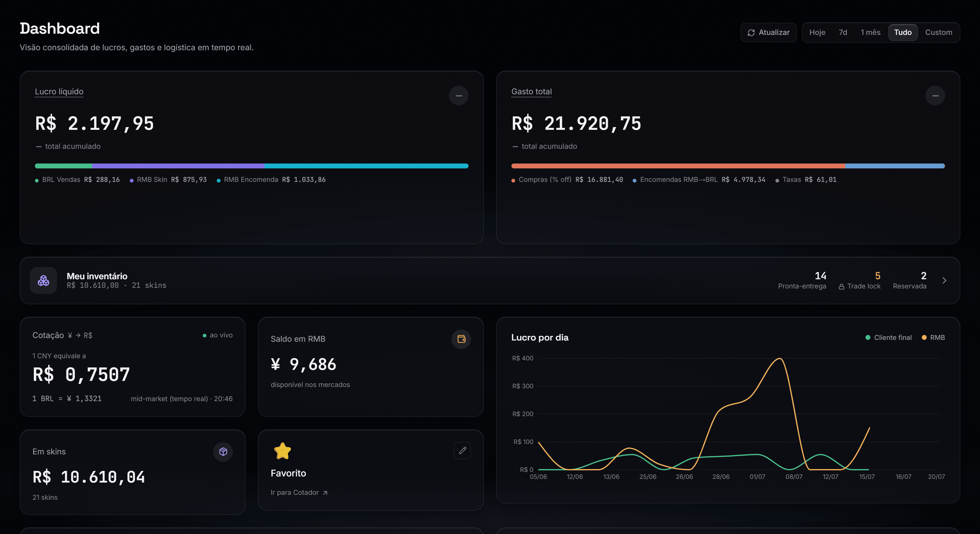Click the '1 BRL = ¥ 1,3321' text
The width and height of the screenshot is (980, 534).
[67, 399]
